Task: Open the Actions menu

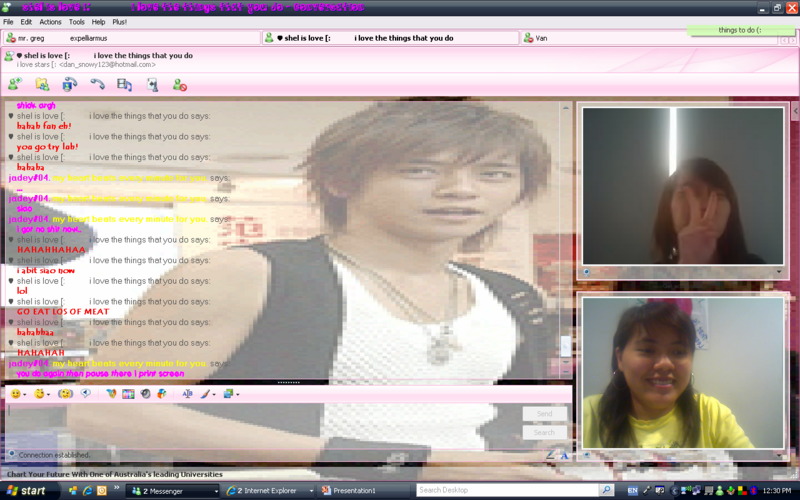Action: pyautogui.click(x=50, y=21)
